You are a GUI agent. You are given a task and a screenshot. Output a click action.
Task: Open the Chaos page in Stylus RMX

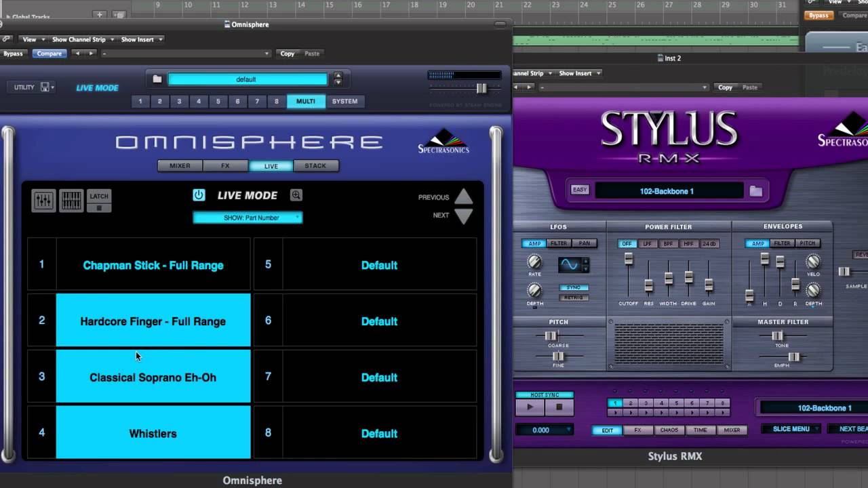pos(669,430)
